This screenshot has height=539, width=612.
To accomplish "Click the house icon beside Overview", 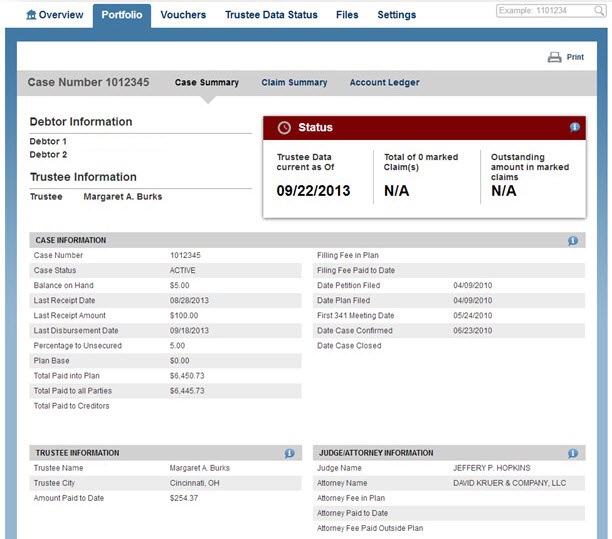I will [31, 15].
